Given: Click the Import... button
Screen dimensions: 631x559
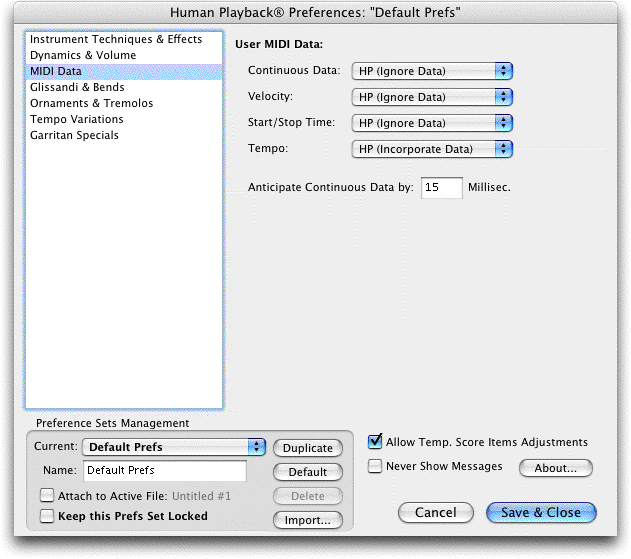Looking at the screenshot, I should click(308, 520).
